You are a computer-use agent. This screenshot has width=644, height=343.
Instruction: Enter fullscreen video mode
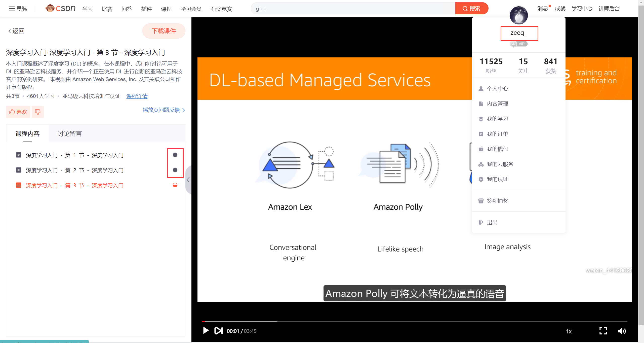point(603,331)
